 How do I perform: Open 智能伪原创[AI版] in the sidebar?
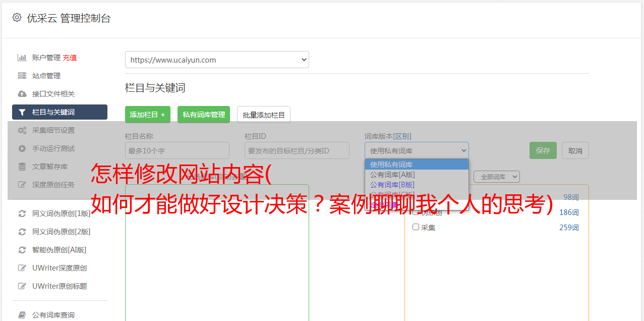(x=60, y=250)
